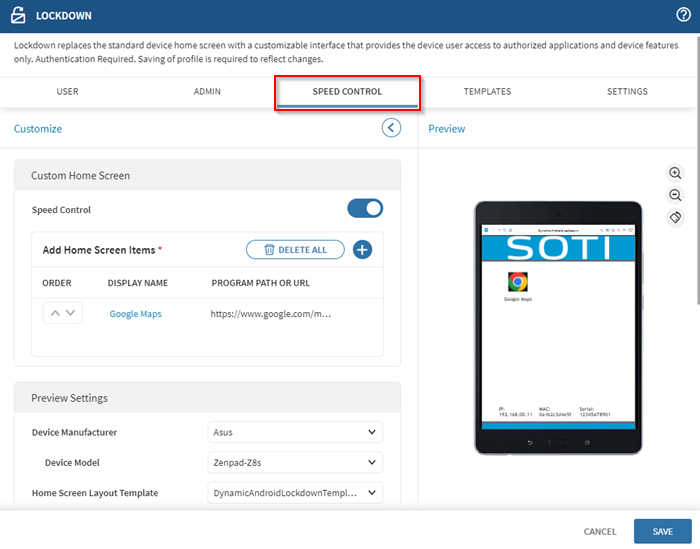Move Google Maps item up in order
This screenshot has height=549, width=700.
pyautogui.click(x=55, y=313)
